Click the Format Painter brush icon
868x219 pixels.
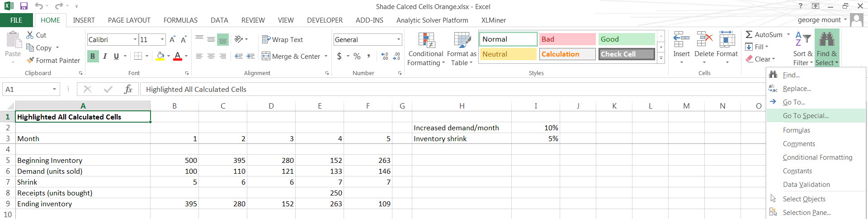30,60
